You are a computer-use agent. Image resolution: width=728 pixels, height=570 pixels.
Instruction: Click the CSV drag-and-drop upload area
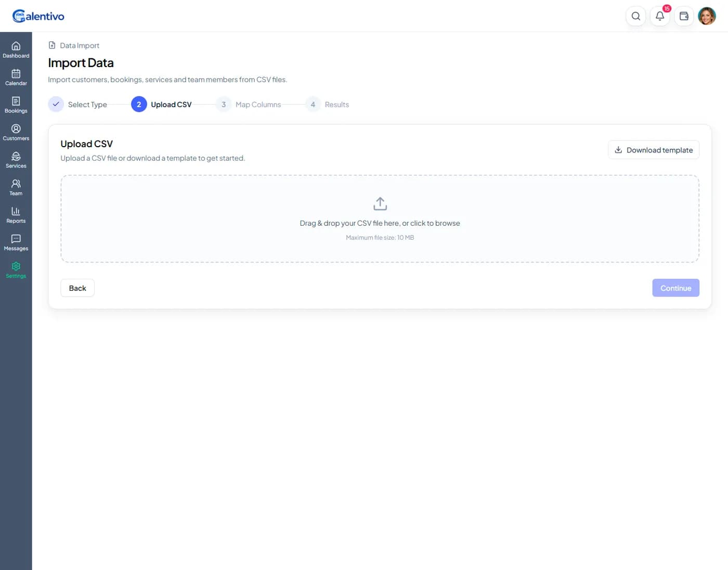380,218
